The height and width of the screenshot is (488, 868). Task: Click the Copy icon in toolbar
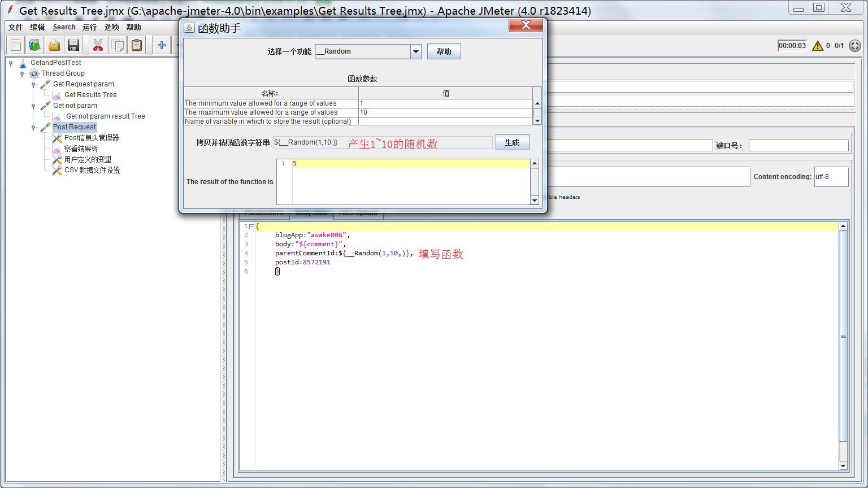[118, 45]
